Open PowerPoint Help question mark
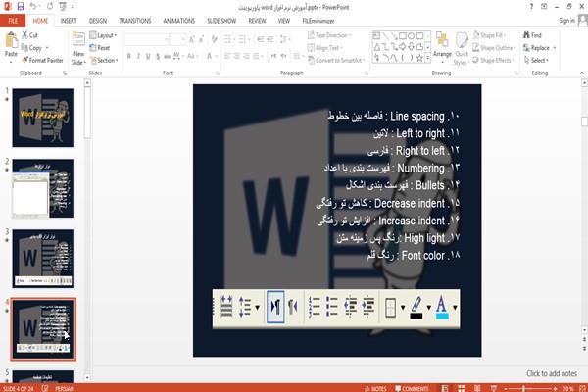This screenshot has height=392, width=588. (531, 7)
